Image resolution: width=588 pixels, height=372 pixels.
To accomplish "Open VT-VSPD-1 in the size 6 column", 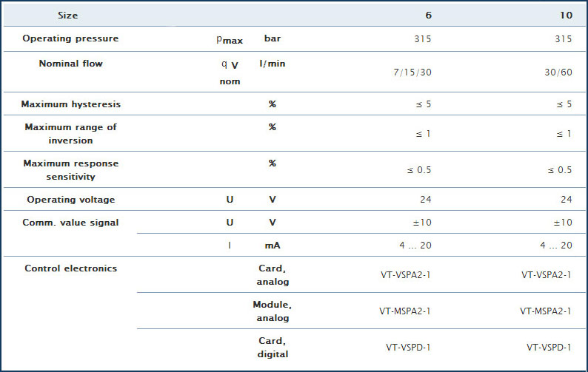I will (408, 347).
